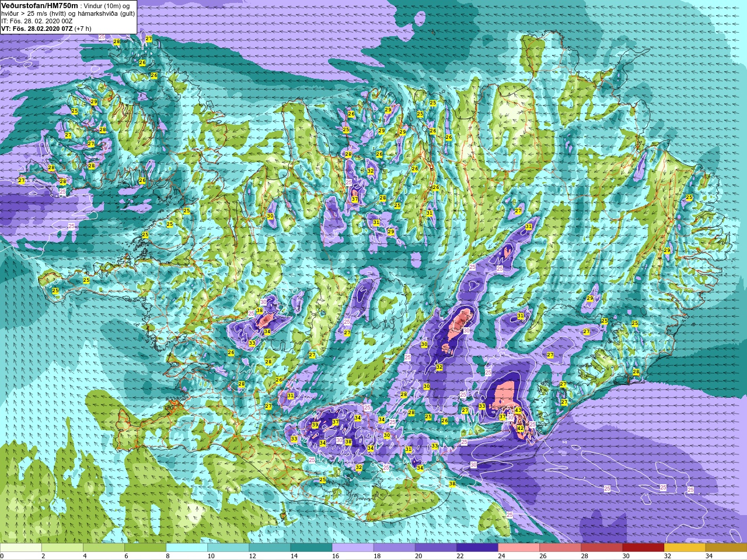Screen dimensions: 747x560
Task: Select the 4–6 m/s green legend swatch
Action: [x=104, y=548]
